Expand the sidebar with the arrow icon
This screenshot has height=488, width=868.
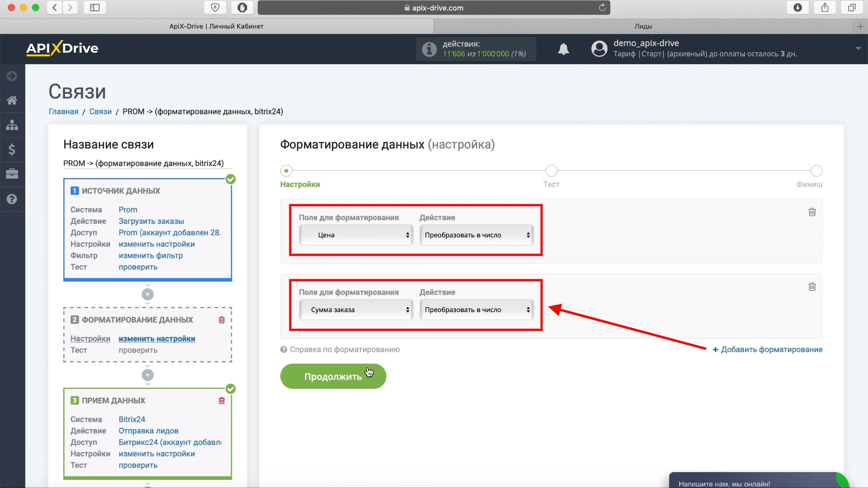12,76
